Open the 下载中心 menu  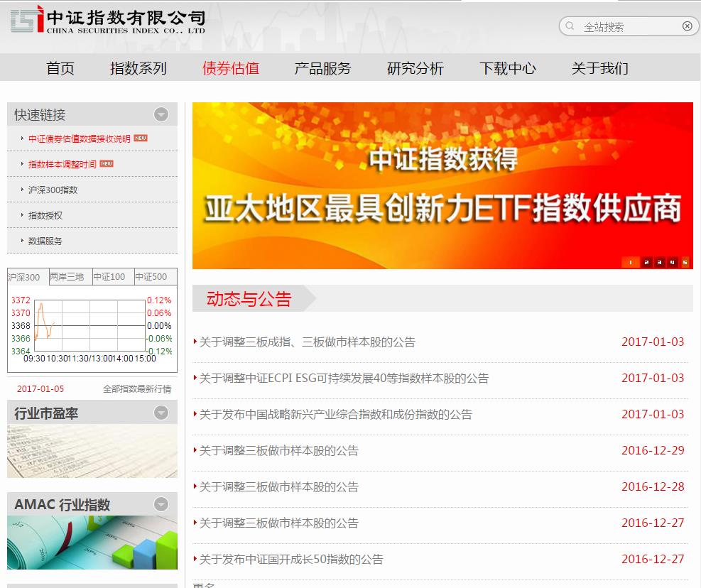(x=507, y=68)
